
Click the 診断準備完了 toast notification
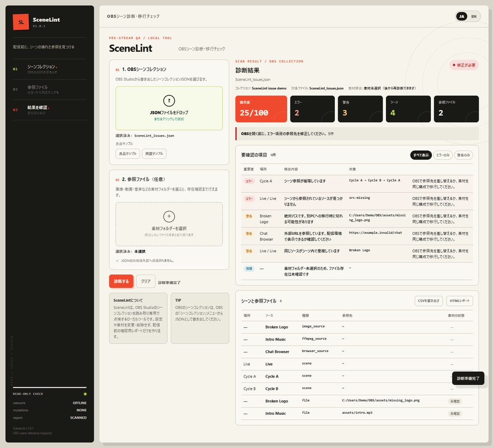pyautogui.click(x=468, y=379)
